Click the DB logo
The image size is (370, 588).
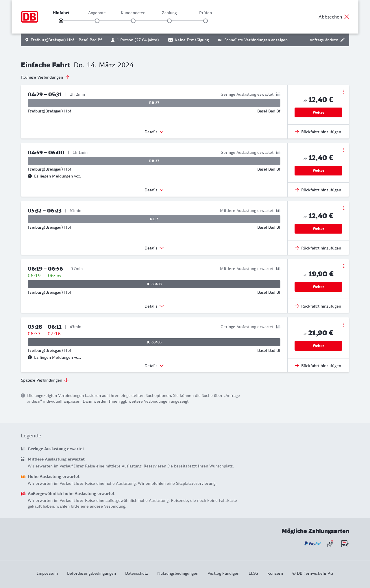(29, 17)
